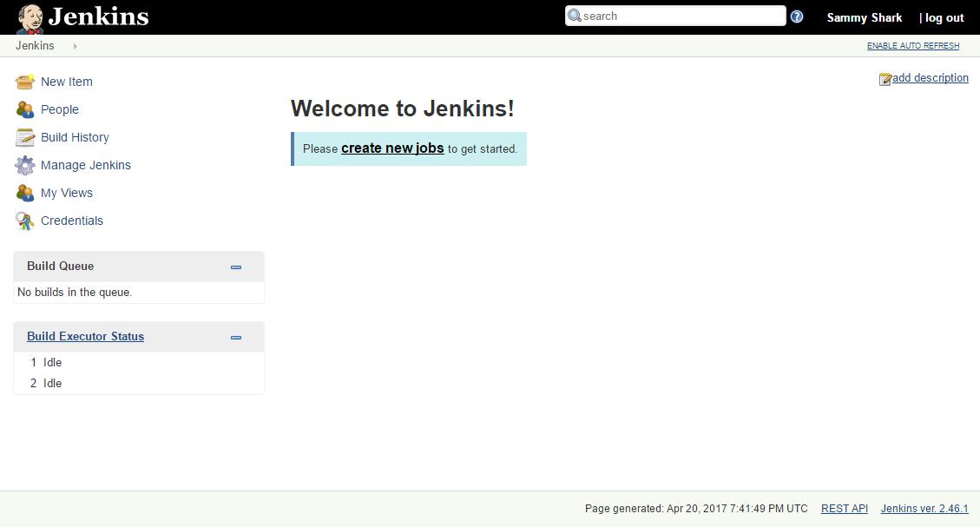Collapse the Build Queue panel

235,267
